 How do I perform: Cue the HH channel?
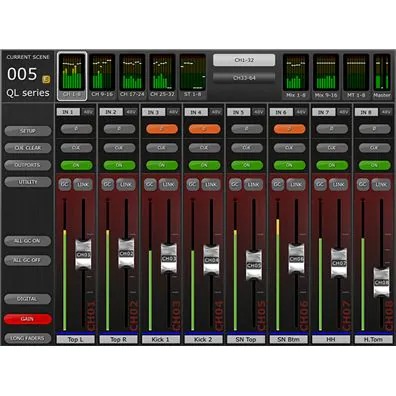tap(332, 148)
